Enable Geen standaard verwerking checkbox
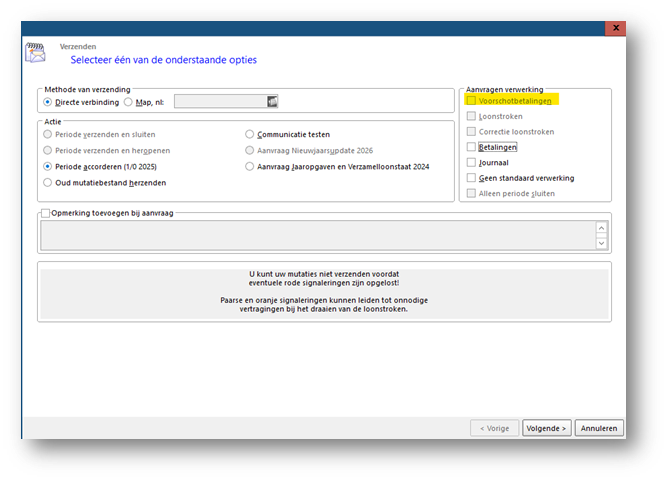The height and width of the screenshot is (481, 668). click(x=471, y=178)
